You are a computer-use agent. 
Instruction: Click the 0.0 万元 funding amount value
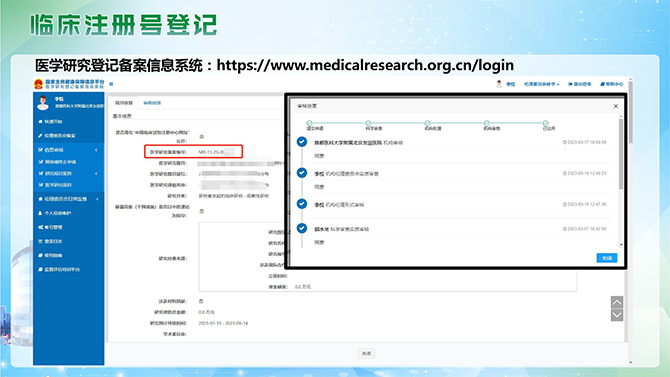(x=206, y=312)
